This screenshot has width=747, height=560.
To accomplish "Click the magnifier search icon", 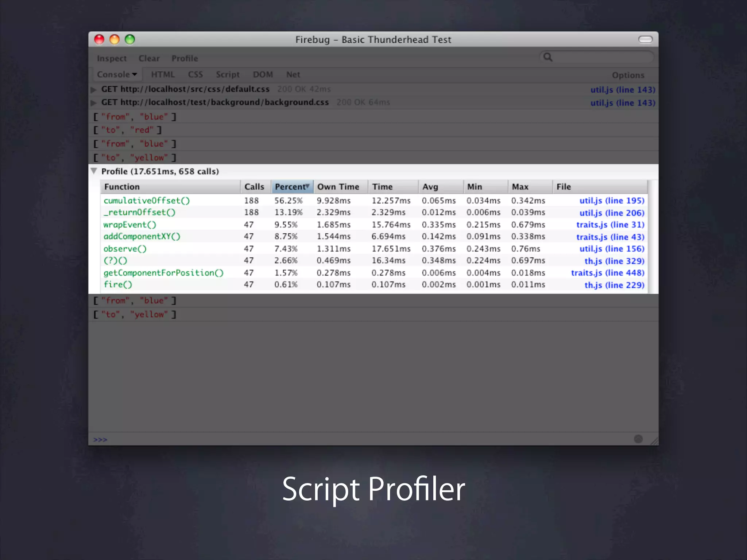I will click(548, 57).
